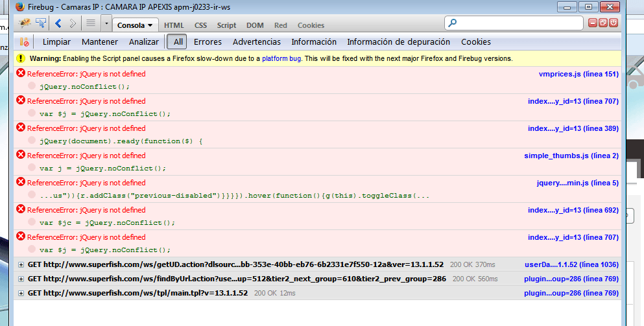Open plugin...oup=286 link on main.tpl row
This screenshot has height=326, width=644.
[x=571, y=293]
